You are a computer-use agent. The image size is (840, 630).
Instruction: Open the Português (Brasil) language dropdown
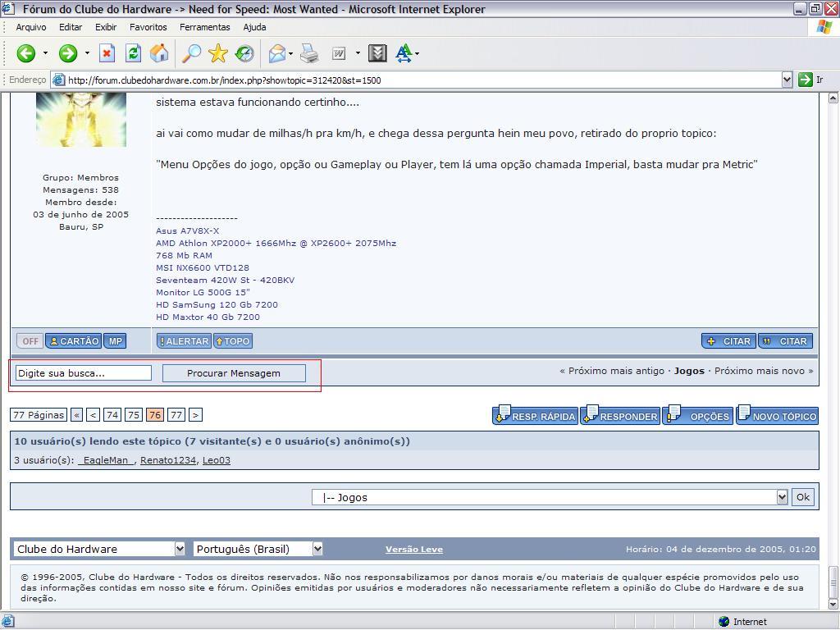pos(317,549)
